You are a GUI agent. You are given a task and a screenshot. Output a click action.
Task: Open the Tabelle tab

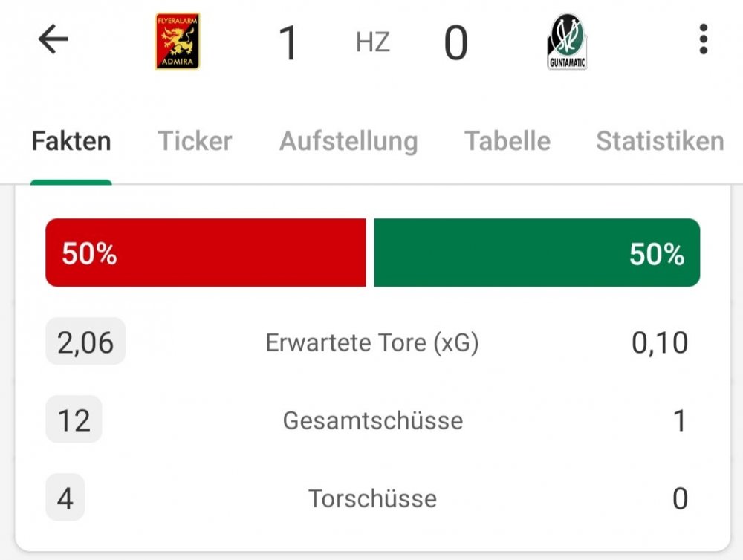click(507, 140)
